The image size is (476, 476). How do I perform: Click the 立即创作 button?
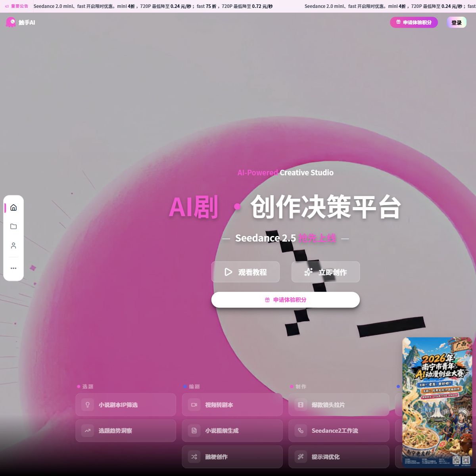tap(326, 272)
